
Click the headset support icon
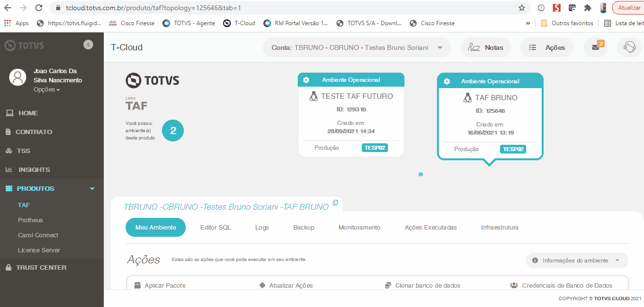(629, 47)
